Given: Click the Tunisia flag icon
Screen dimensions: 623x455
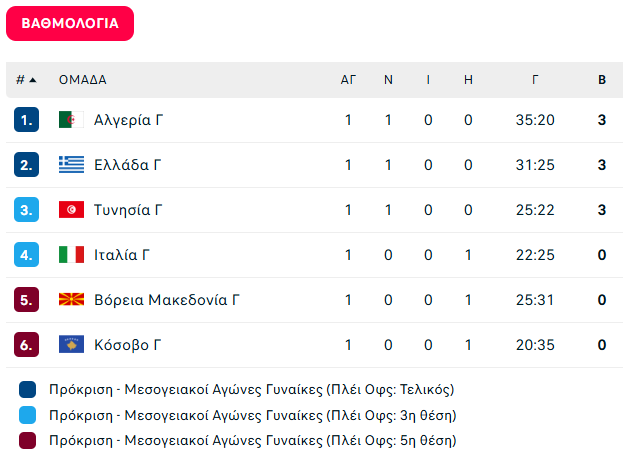Looking at the screenshot, I should tap(72, 209).
